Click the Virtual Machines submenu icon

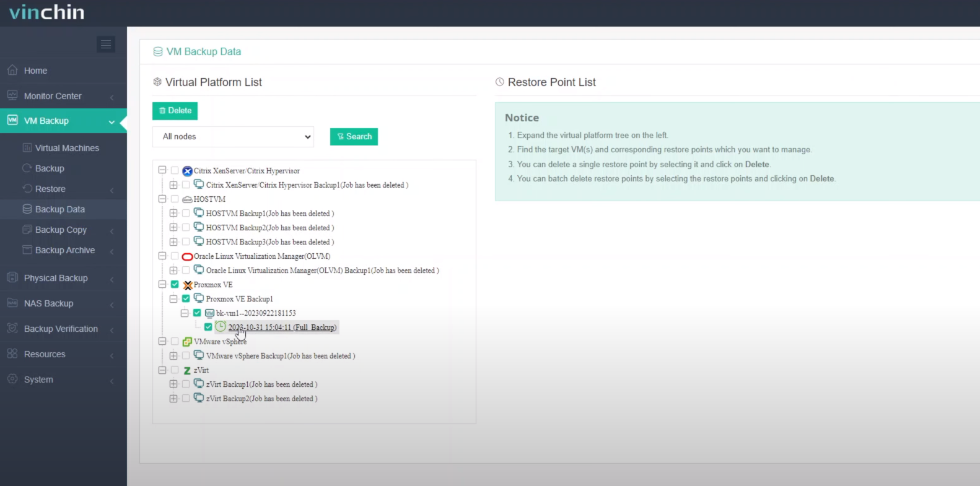click(x=27, y=147)
